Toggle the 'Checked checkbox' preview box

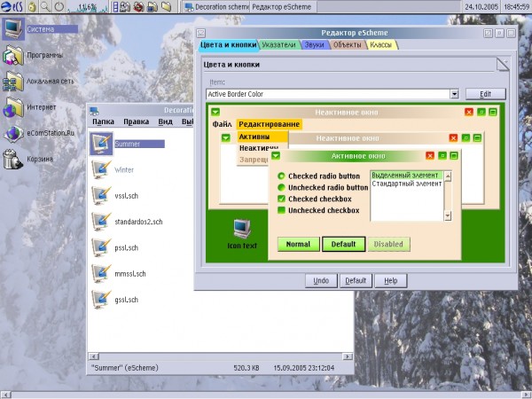(281, 199)
